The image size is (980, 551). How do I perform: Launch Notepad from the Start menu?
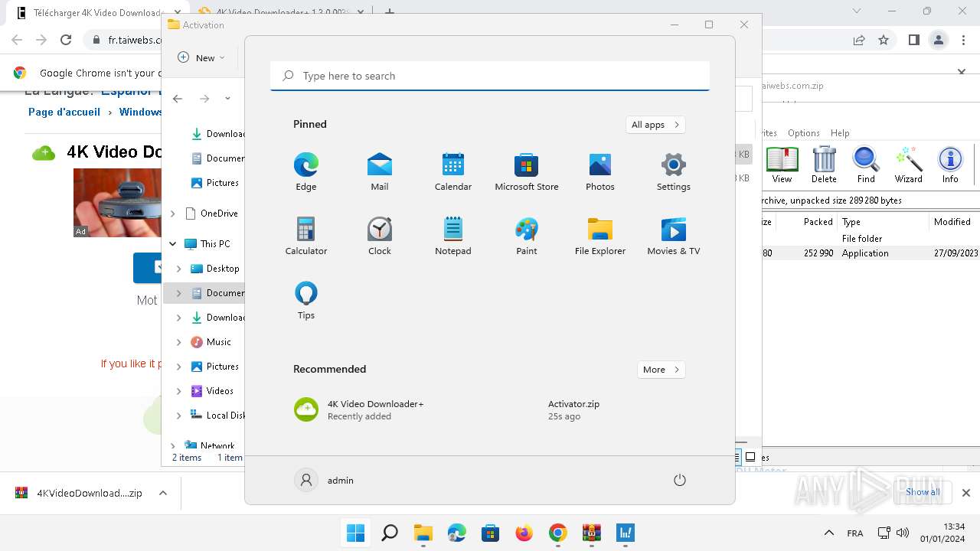(452, 236)
